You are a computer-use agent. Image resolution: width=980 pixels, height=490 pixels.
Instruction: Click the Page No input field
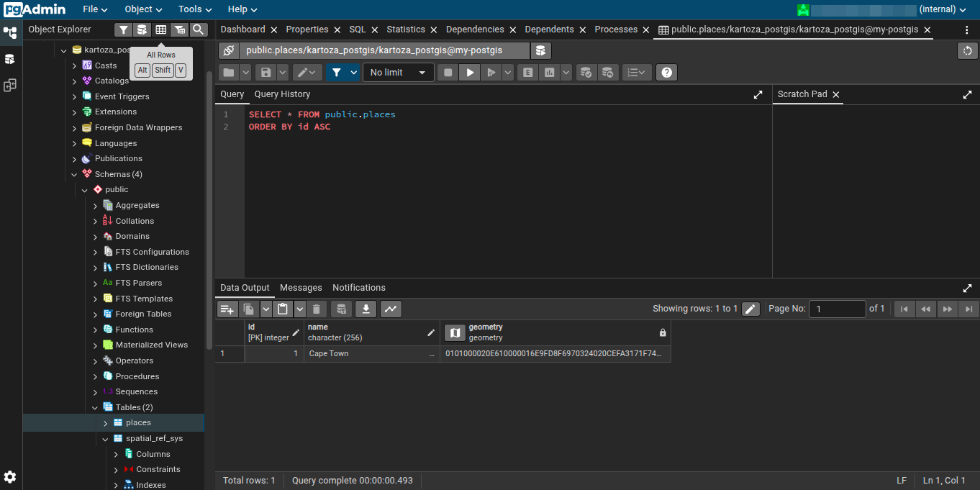tap(837, 309)
